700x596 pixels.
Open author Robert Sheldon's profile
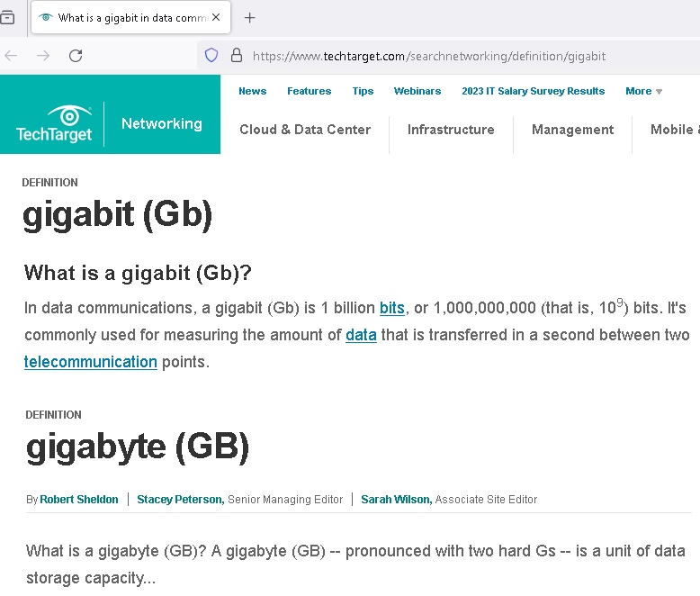(79, 500)
